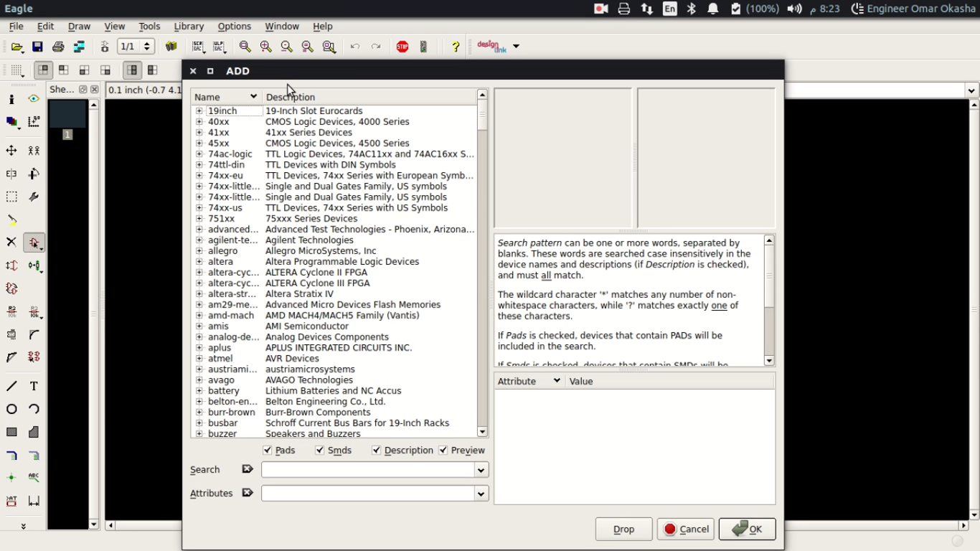980x551 pixels.
Task: Select the Mirror tool icon
Action: click(11, 174)
